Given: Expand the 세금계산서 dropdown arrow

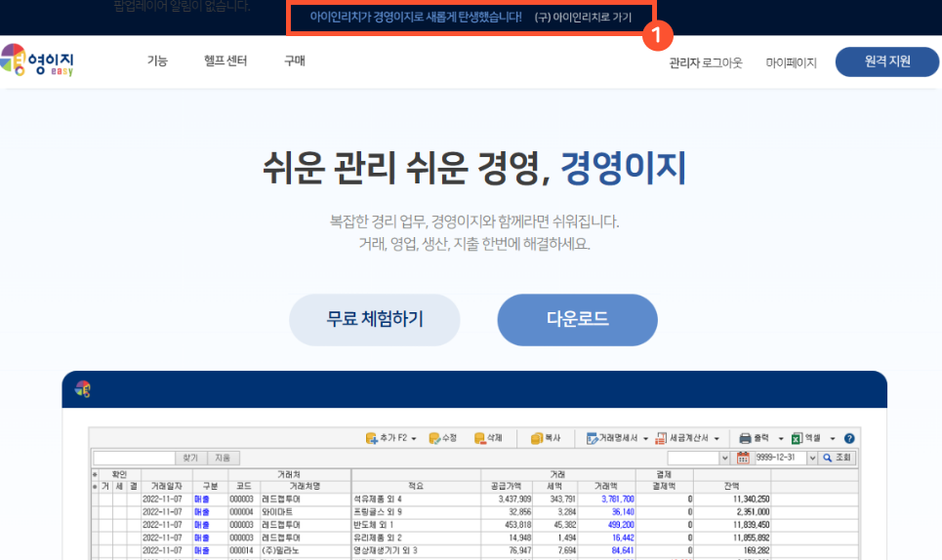Looking at the screenshot, I should click(x=718, y=440).
